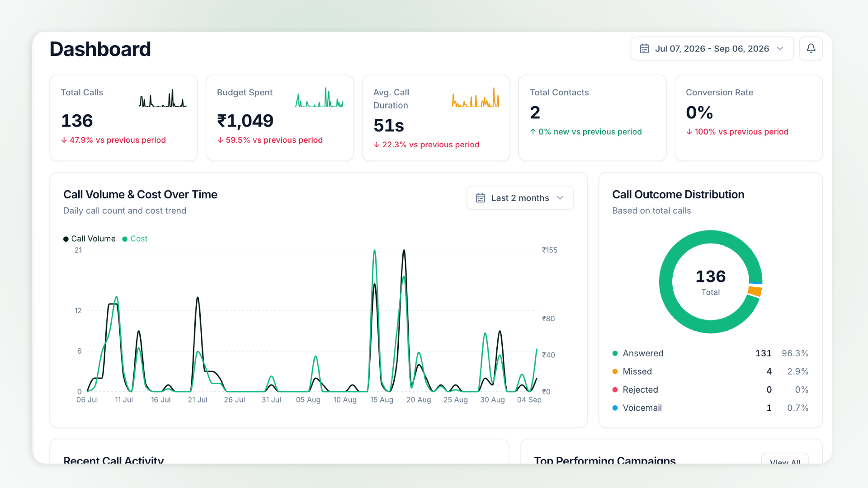Toggle the Call Volume legend item

[x=90, y=239]
